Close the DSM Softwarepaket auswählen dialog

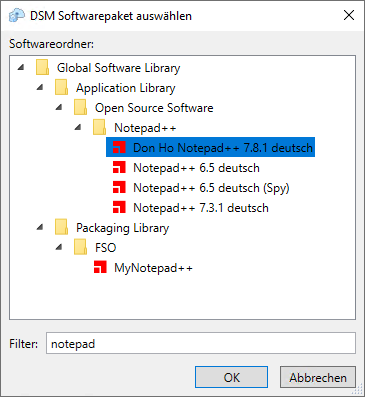point(349,15)
